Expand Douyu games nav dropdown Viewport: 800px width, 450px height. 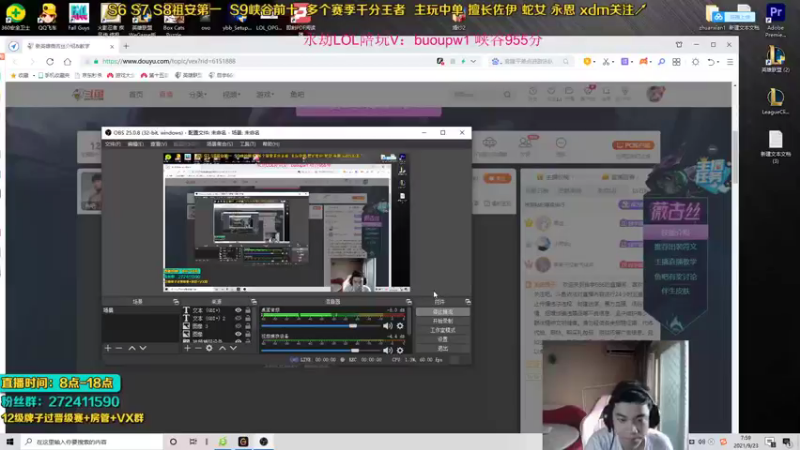[x=265, y=94]
